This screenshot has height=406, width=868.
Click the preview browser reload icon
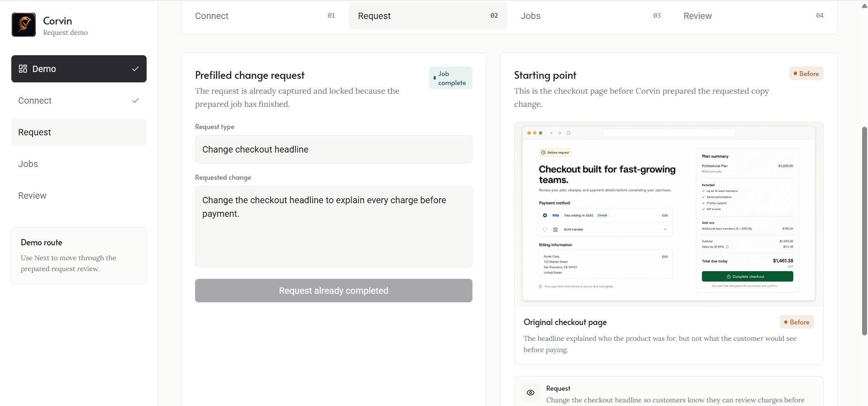pyautogui.click(x=568, y=133)
